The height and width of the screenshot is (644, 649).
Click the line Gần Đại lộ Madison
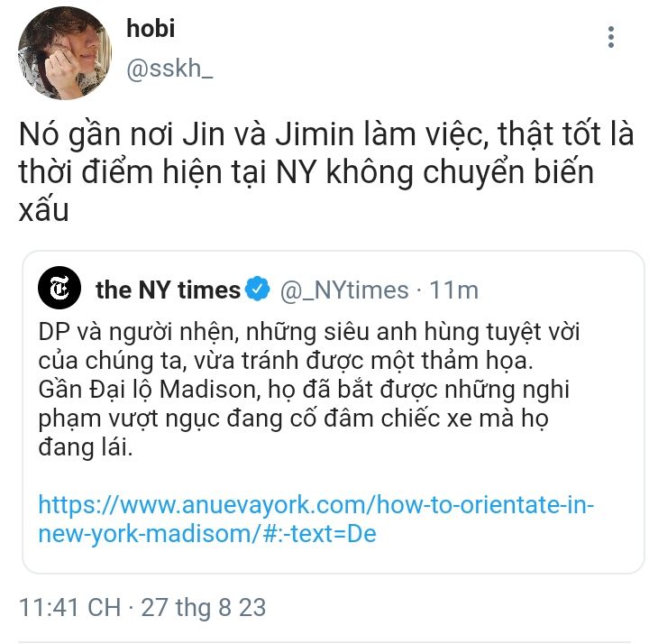point(304,391)
